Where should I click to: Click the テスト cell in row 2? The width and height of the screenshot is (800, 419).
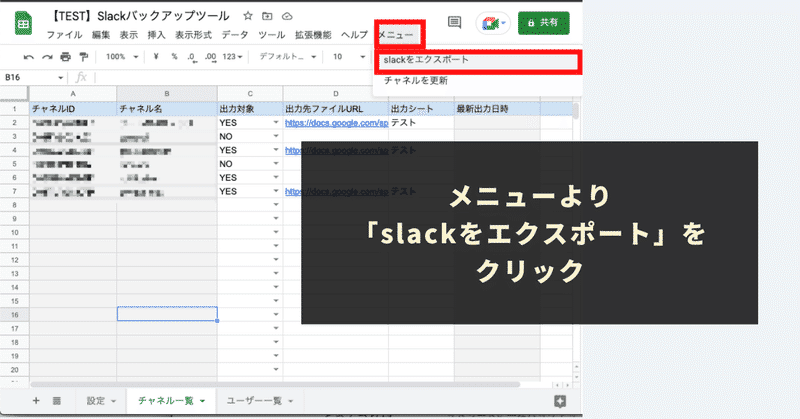click(421, 122)
